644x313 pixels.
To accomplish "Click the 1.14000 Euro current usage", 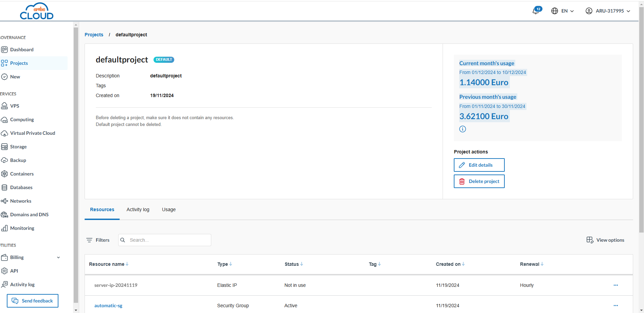I will point(484,82).
